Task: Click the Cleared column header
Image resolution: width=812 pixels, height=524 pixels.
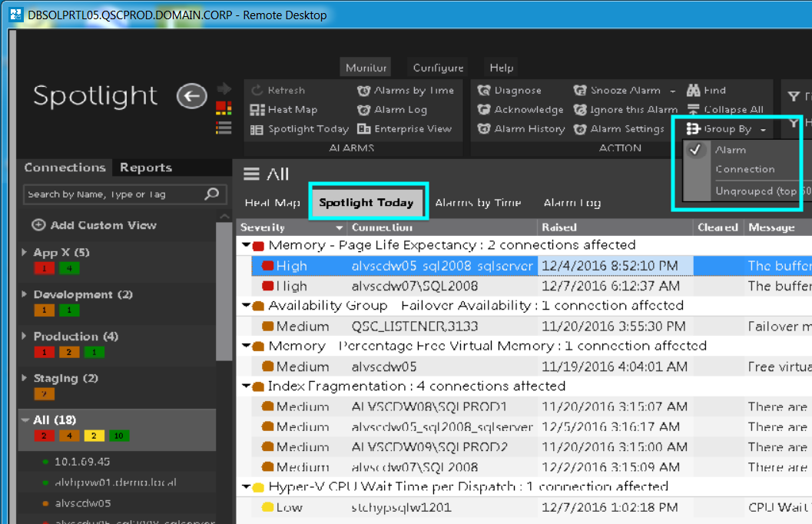Action: point(718,227)
